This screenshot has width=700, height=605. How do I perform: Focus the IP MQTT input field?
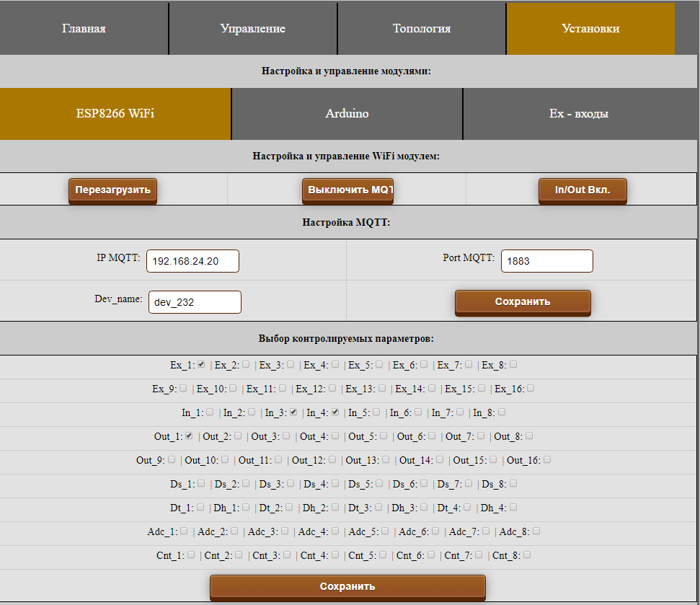[192, 261]
